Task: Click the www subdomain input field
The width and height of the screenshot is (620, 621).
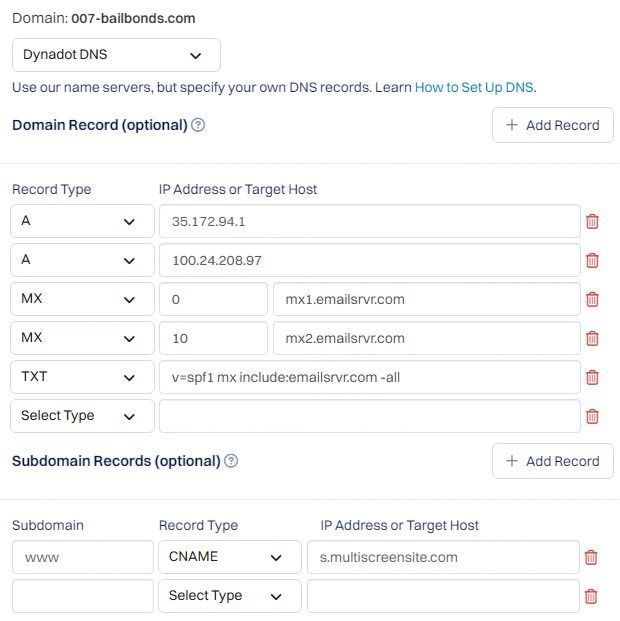Action: pos(83,557)
